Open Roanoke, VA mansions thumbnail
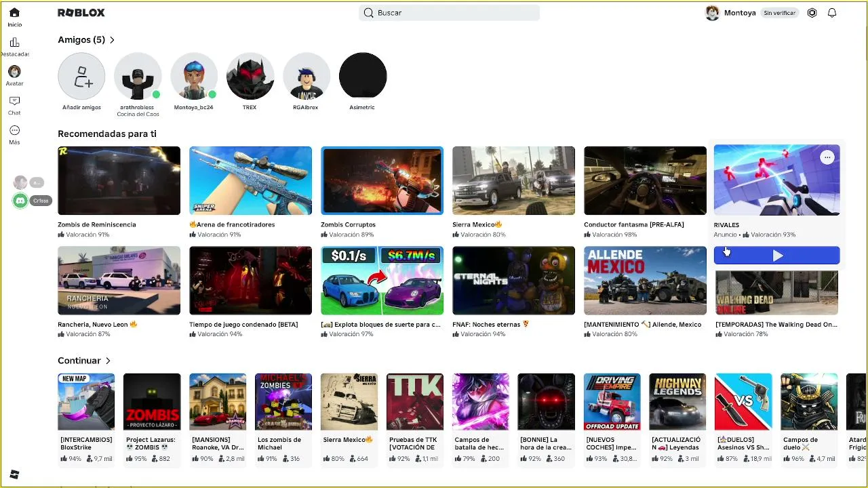This screenshot has width=868, height=488. click(x=218, y=401)
